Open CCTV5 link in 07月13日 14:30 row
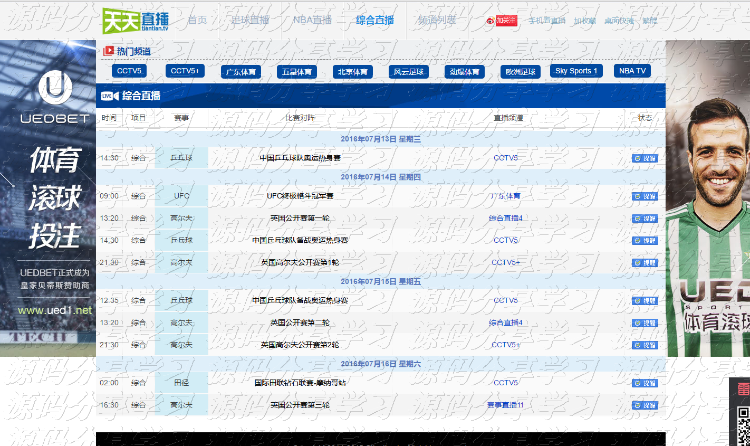 click(506, 158)
